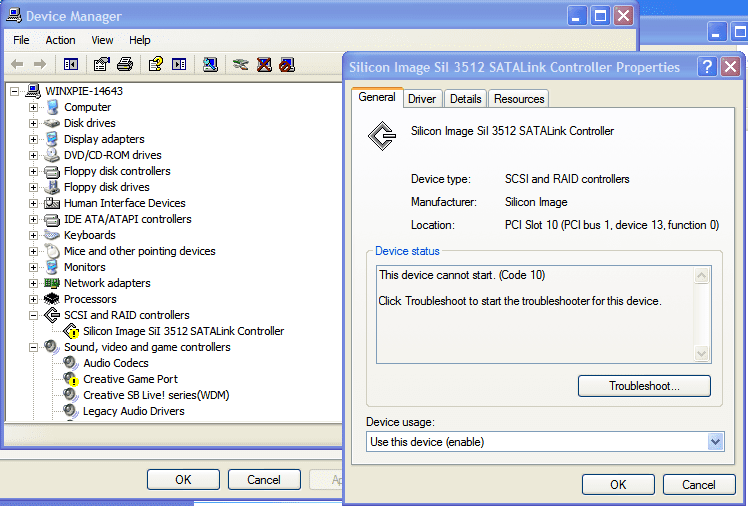Click Scan for hardware changes toolbar icon
This screenshot has height=506, width=748.
210,64
